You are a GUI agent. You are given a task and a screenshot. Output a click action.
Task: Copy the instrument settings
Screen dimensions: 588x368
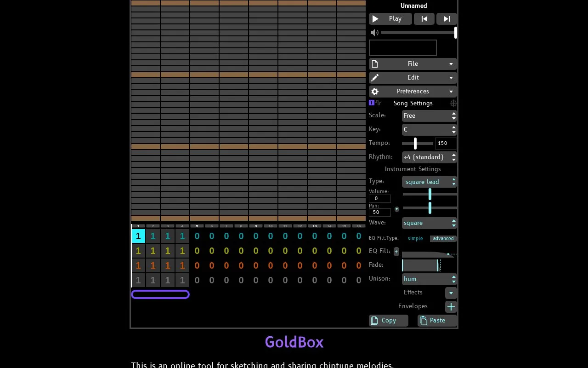tap(389, 321)
